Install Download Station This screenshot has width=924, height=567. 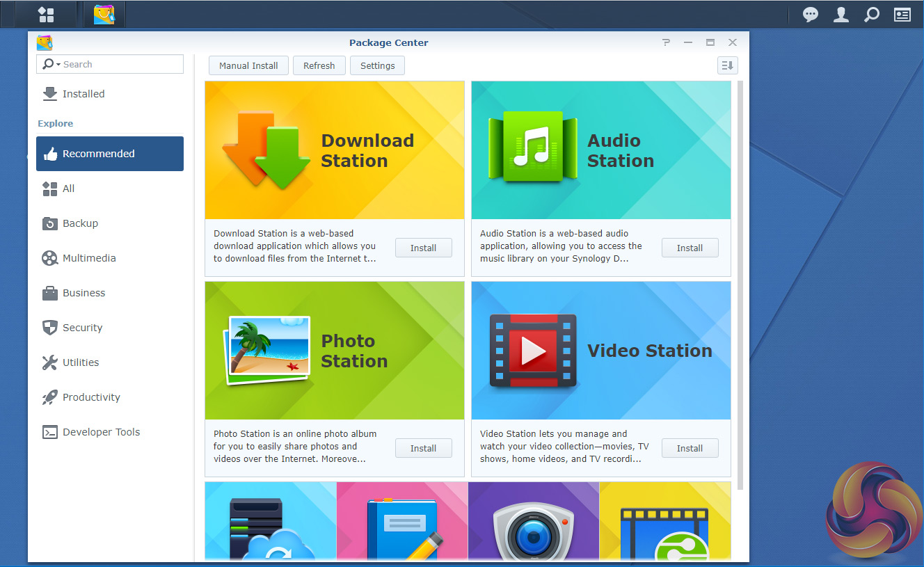coord(423,248)
